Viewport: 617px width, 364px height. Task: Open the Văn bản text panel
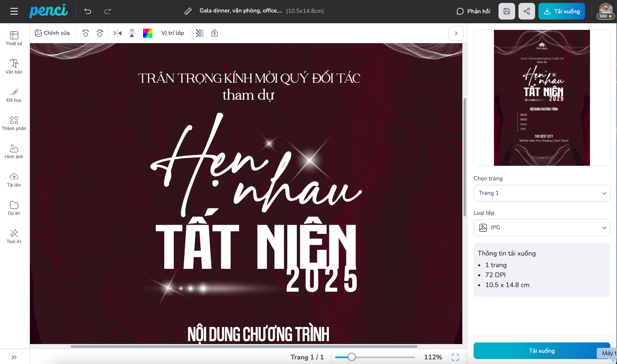click(x=14, y=66)
